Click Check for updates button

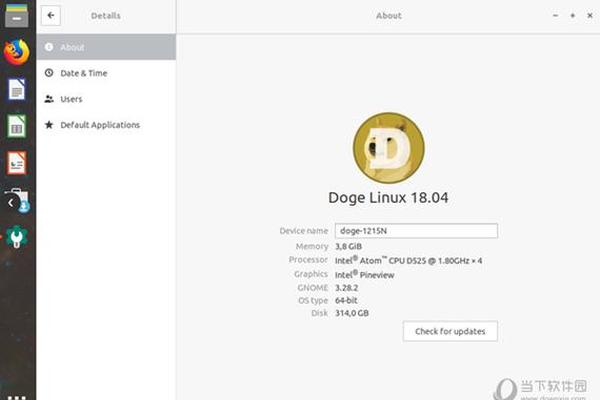tap(450, 331)
